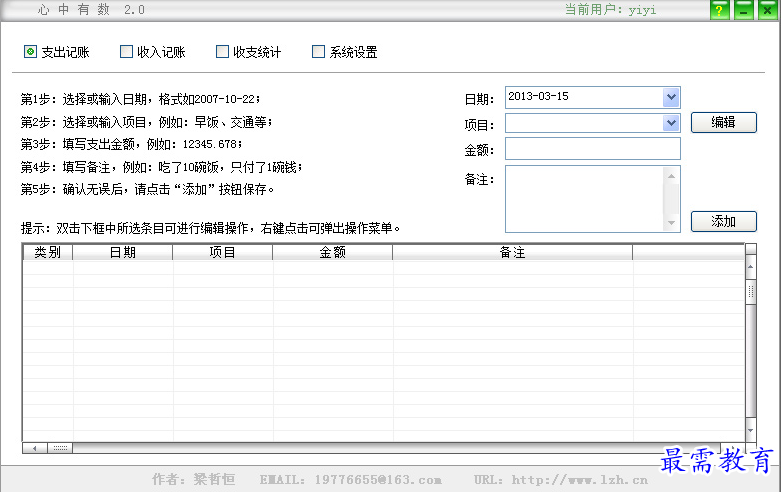Focus the 备注 text area
The width and height of the screenshot is (782, 492).
585,199
